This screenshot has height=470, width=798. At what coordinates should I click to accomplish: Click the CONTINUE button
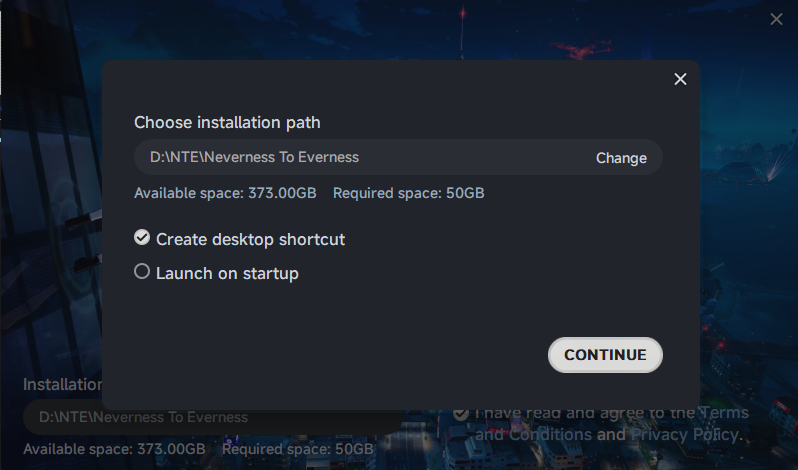605,355
